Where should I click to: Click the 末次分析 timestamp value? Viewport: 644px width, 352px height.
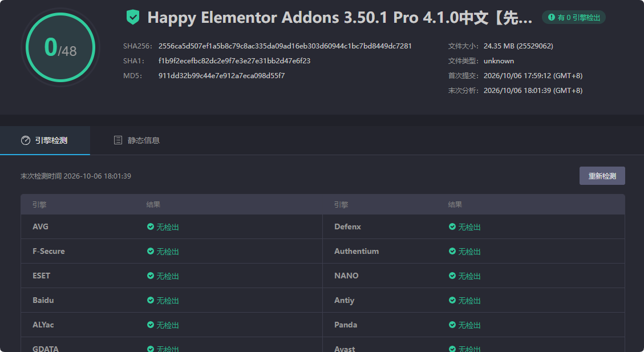click(x=533, y=90)
